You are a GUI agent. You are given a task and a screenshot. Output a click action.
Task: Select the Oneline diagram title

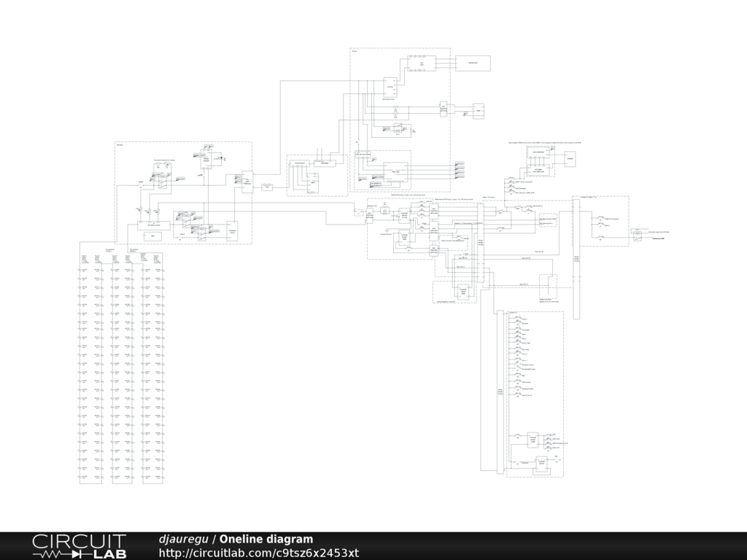click(266, 539)
